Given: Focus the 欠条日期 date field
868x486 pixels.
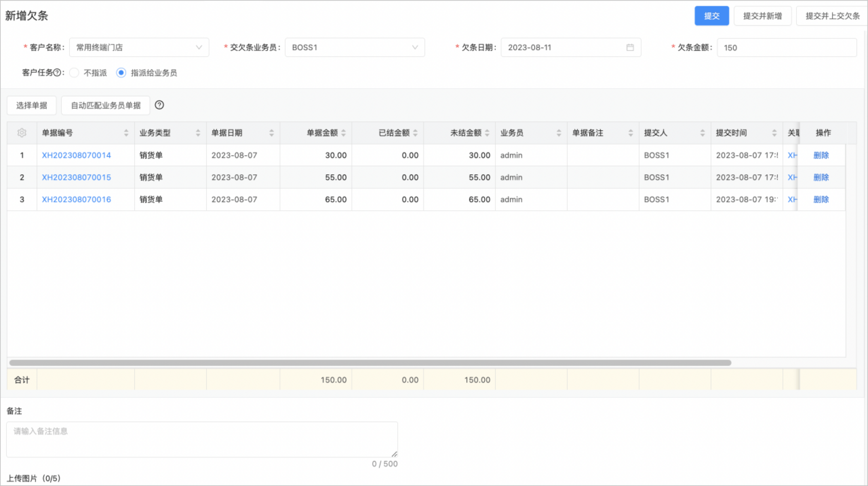Looking at the screenshot, I should click(x=571, y=48).
